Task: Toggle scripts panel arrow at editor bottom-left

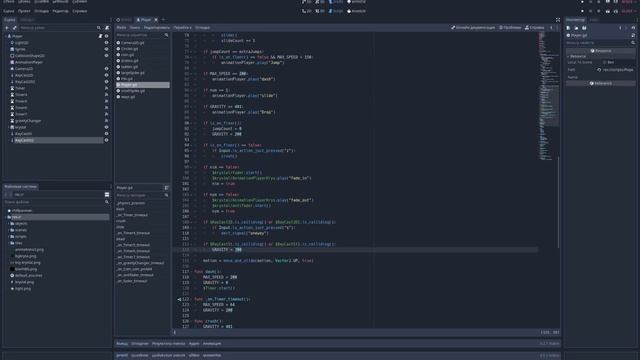Action: (x=175, y=332)
